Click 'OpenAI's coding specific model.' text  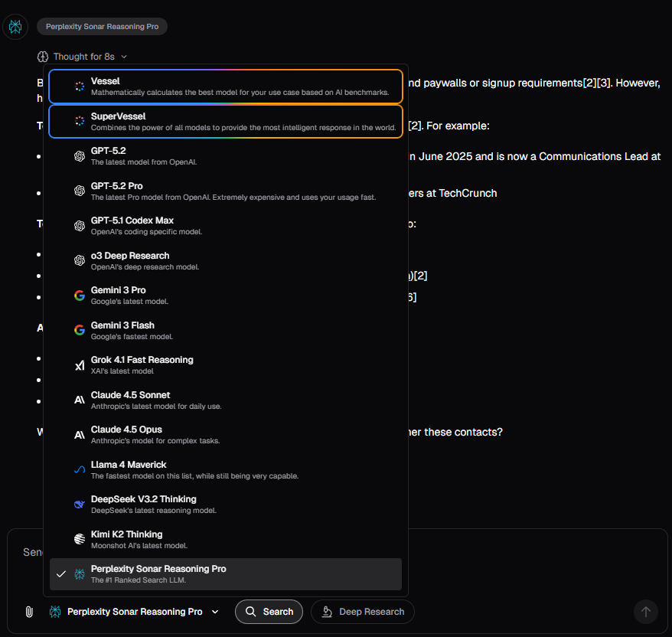(147, 231)
